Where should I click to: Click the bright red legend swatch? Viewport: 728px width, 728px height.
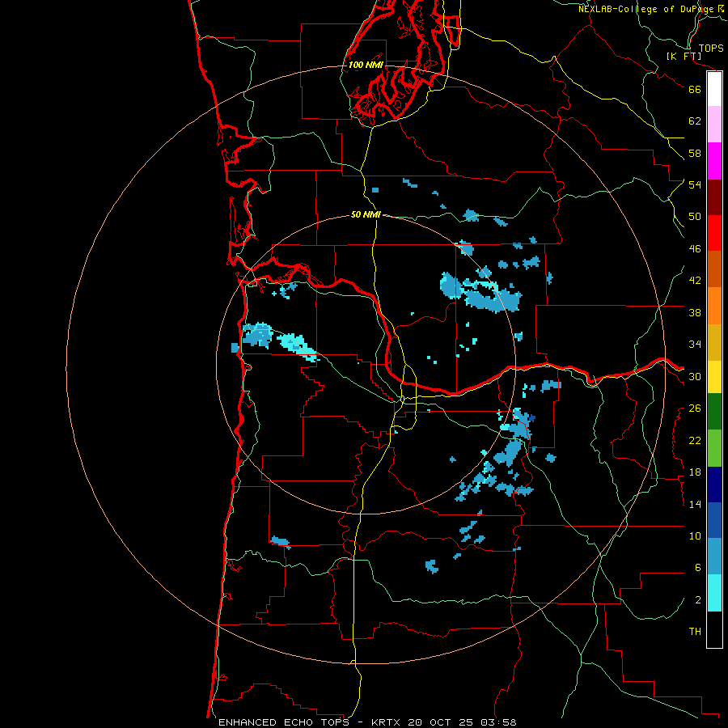[714, 233]
